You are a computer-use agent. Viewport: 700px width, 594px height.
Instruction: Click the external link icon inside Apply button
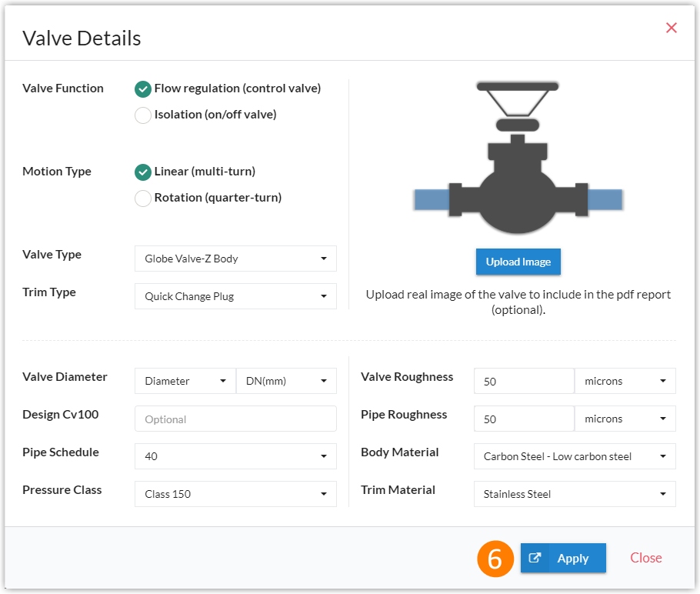(536, 558)
